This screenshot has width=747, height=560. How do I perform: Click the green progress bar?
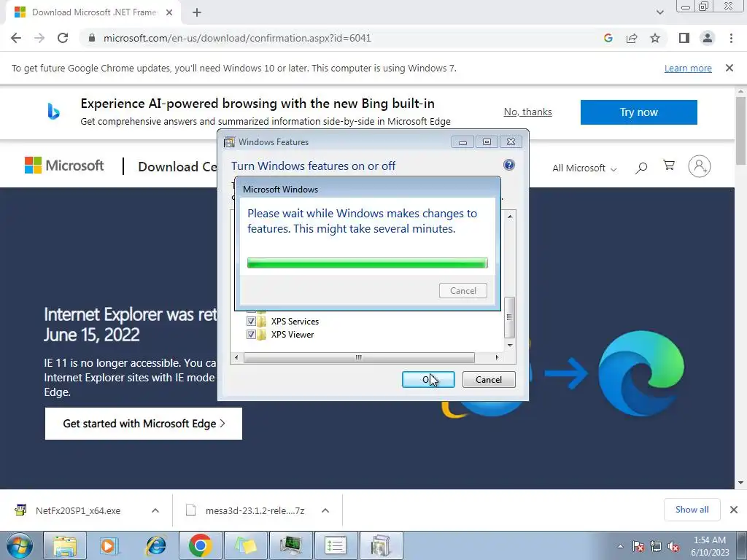click(368, 262)
